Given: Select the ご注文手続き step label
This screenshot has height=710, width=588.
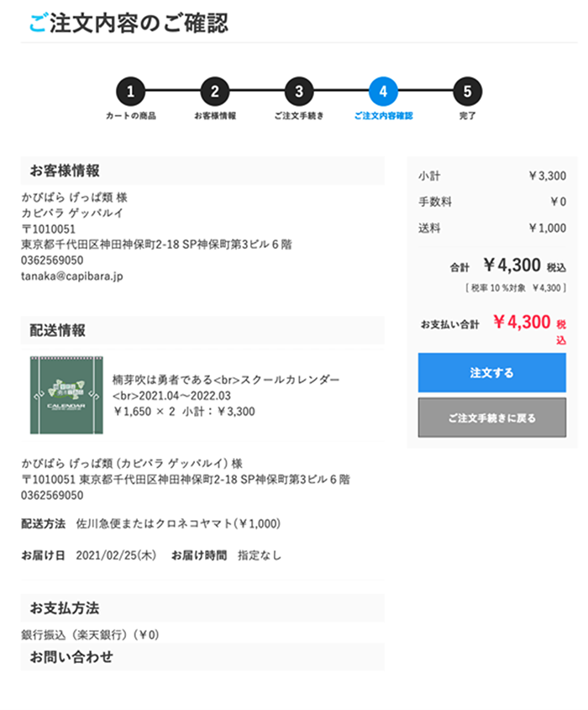Looking at the screenshot, I should (299, 116).
